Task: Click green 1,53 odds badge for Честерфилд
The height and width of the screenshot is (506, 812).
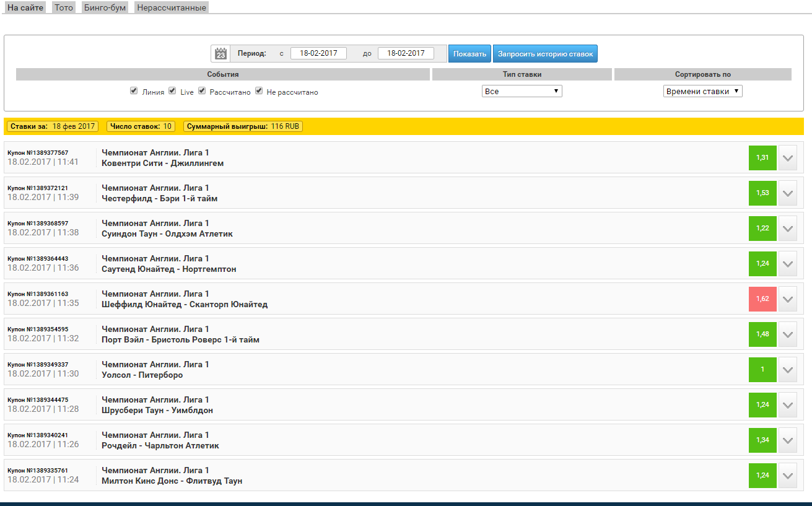Action: pos(762,193)
